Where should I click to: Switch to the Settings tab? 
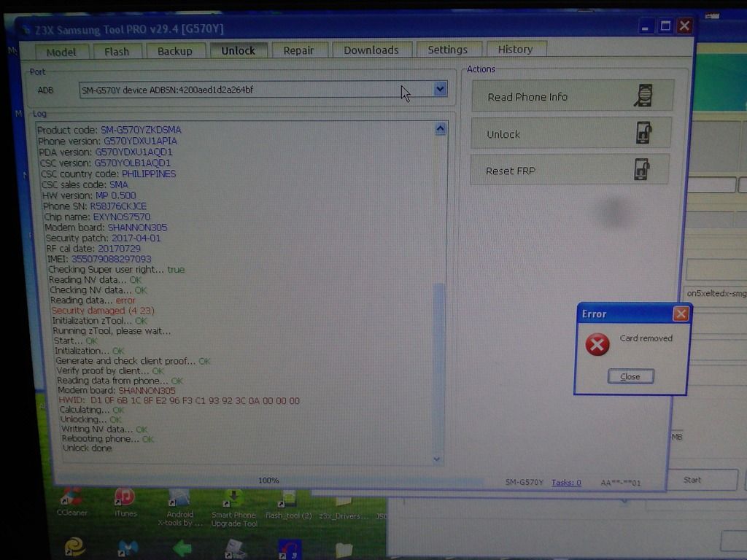coord(447,50)
